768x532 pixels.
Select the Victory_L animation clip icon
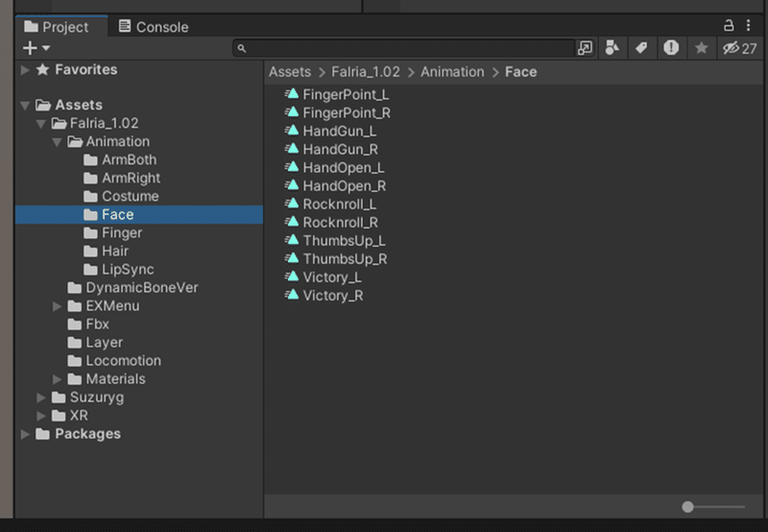(292, 277)
